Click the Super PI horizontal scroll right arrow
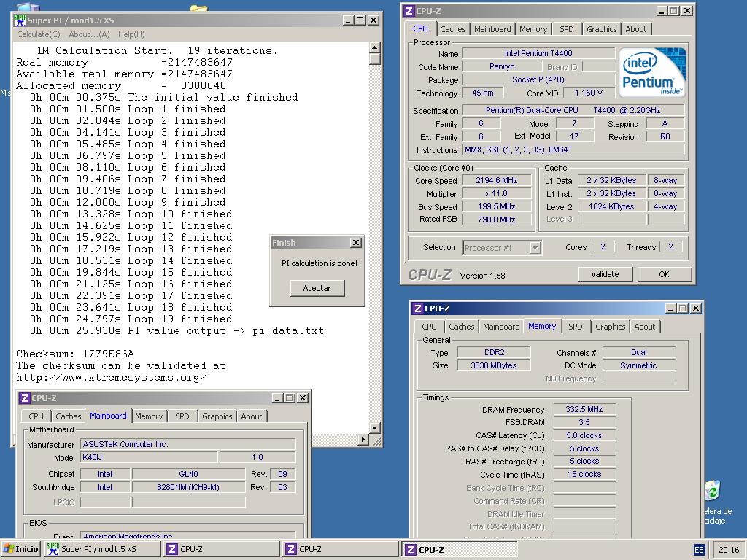This screenshot has width=747, height=560. click(x=363, y=440)
